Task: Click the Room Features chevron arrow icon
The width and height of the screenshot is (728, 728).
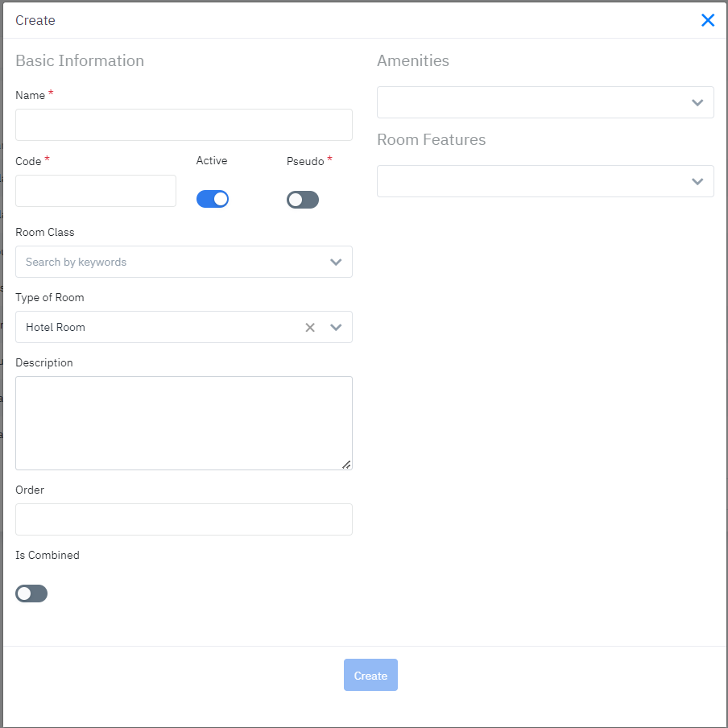Action: pos(697,181)
